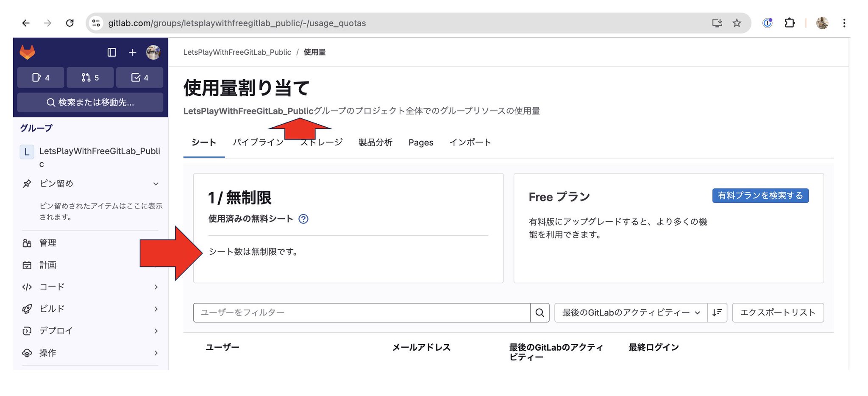
Task: Open the 計画 sidebar menu
Action: pos(90,265)
